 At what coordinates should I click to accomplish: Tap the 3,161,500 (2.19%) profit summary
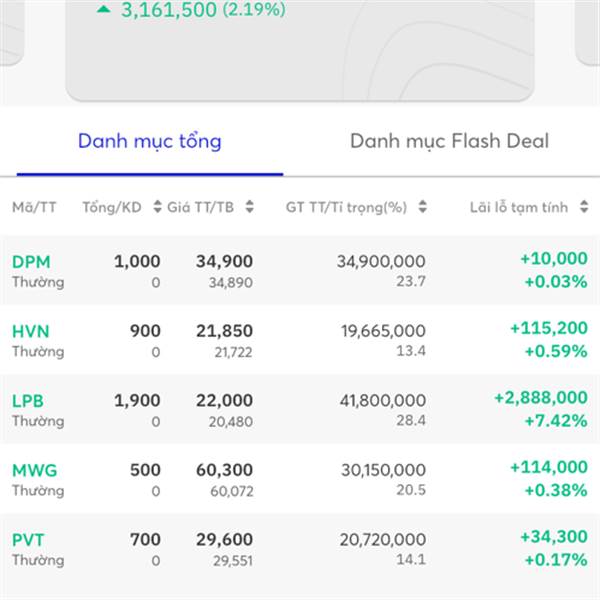[x=203, y=10]
